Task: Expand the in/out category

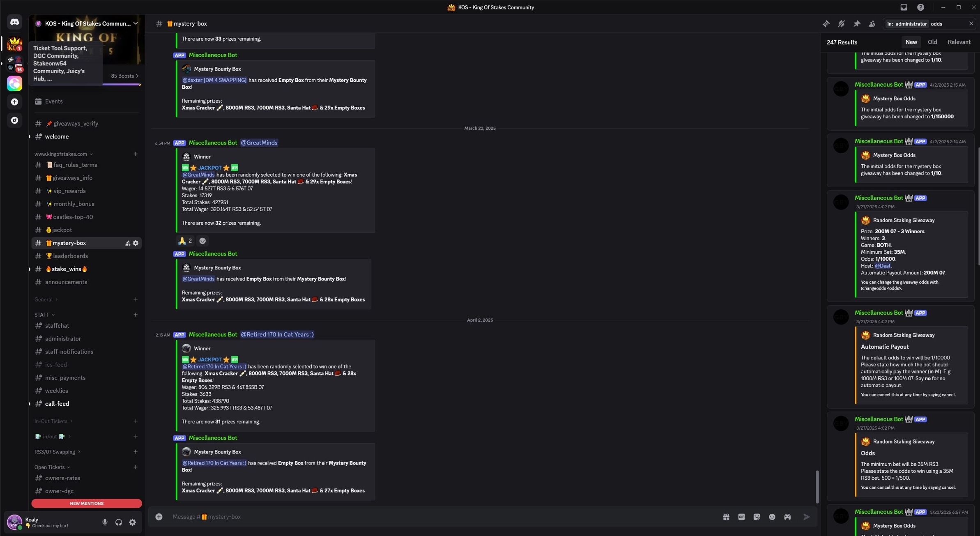Action: tap(53, 437)
